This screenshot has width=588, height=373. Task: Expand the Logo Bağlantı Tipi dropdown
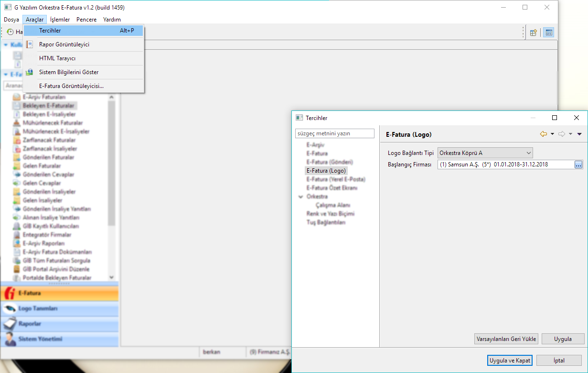528,153
